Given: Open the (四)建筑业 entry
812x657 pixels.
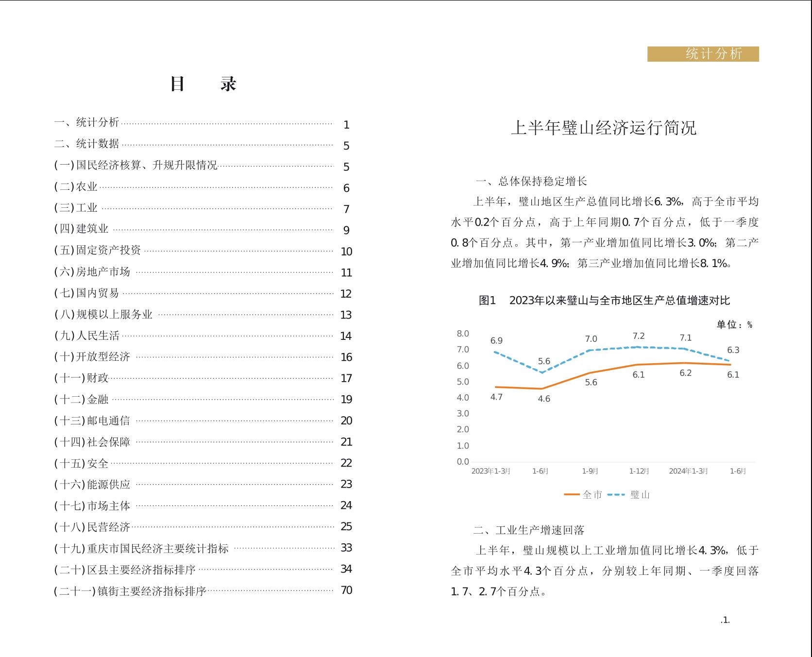Looking at the screenshot, I should 202,229.
